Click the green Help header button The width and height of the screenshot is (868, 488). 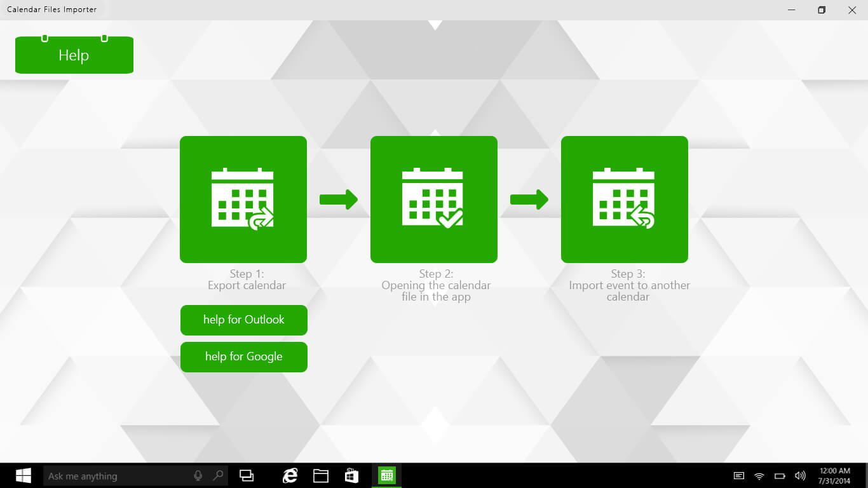pos(74,55)
